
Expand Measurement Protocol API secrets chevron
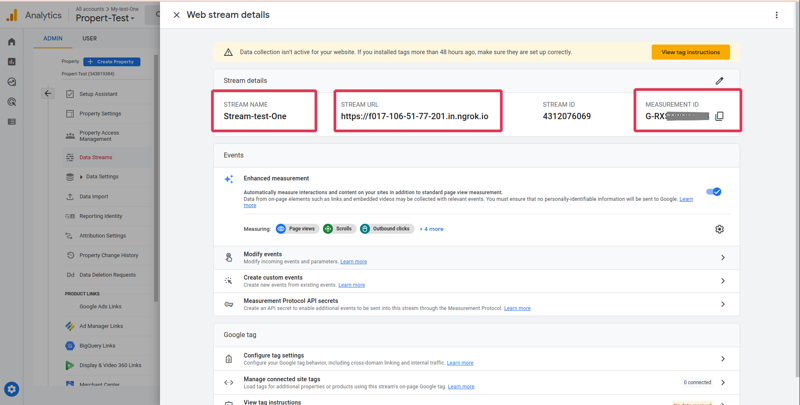(x=723, y=304)
